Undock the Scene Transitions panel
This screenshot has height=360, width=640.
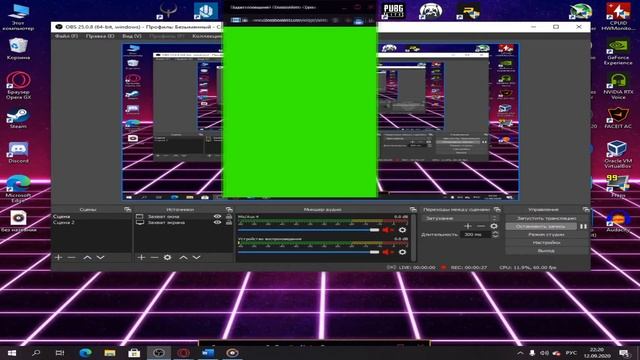pyautogui.click(x=497, y=209)
